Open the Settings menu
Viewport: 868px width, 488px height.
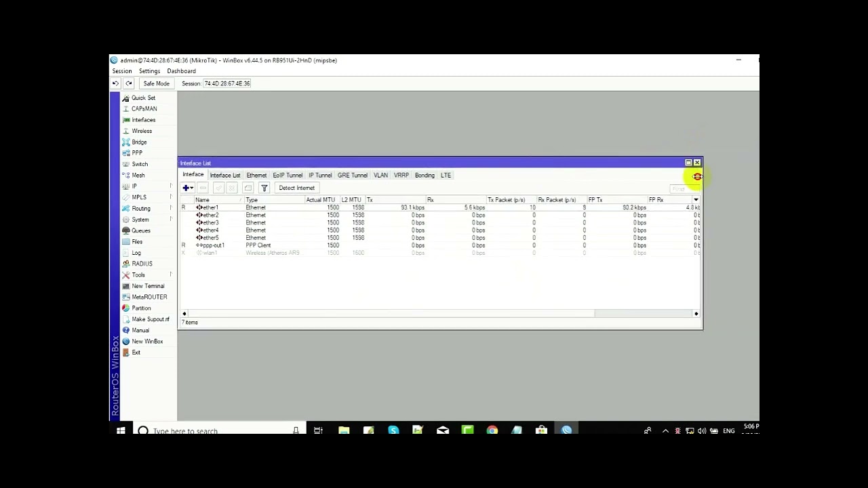(x=149, y=71)
